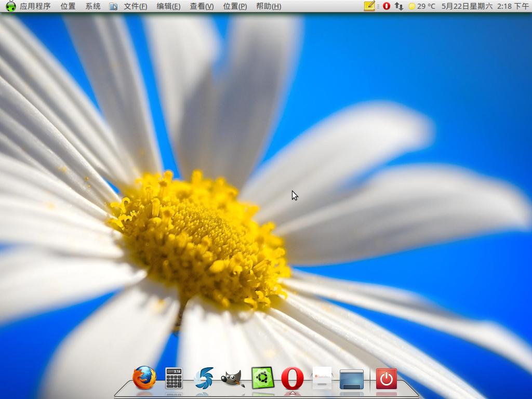The image size is (532, 399).
Task: Click the Opera icon in system tray
Action: click(386, 6)
